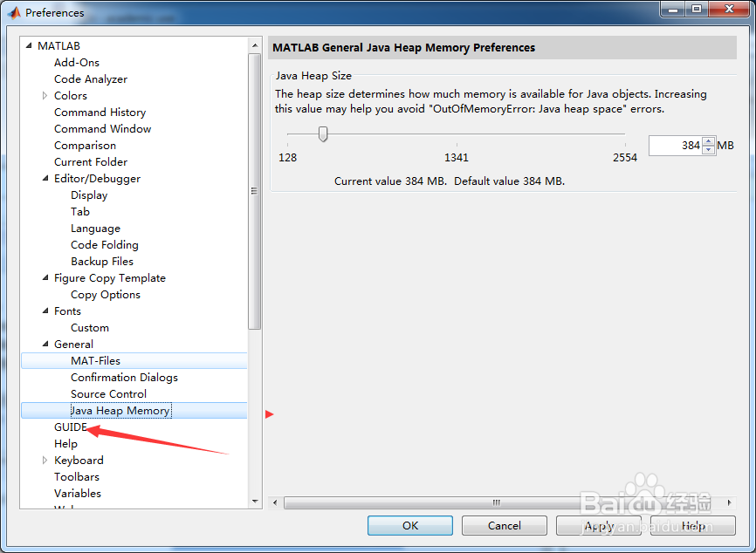Open Toolbars preferences

coord(77,477)
